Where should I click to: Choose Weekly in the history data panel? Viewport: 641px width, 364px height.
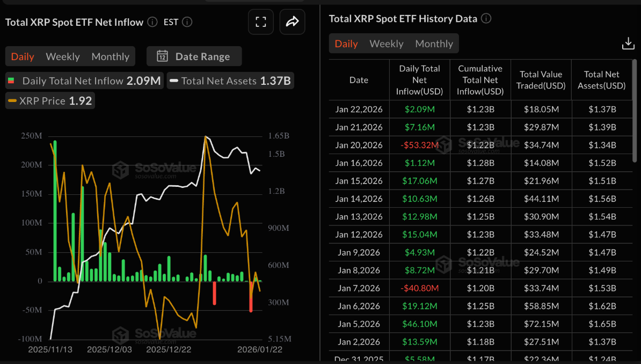pos(387,43)
